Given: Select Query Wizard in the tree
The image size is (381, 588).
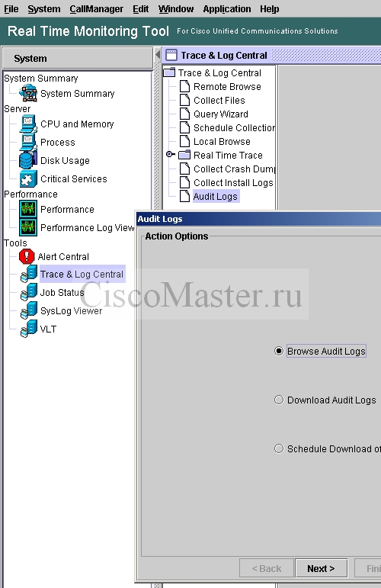Looking at the screenshot, I should pos(221,114).
